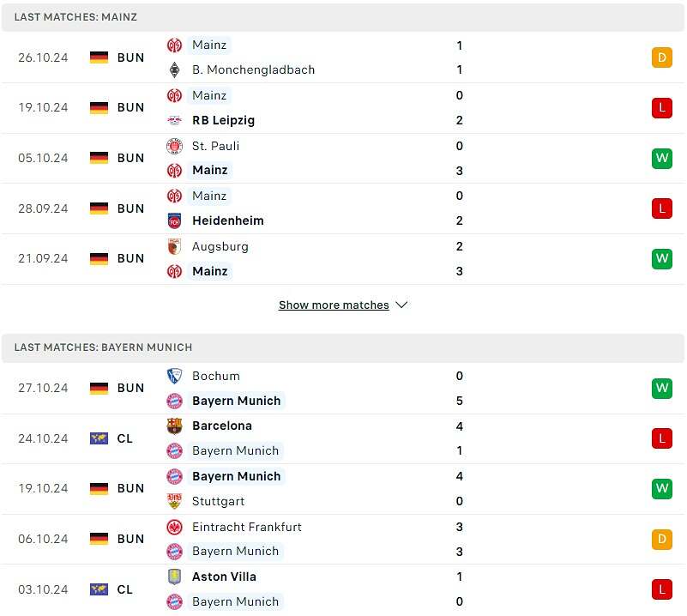Click the RB Leipzig club logo
The height and width of the screenshot is (616, 687).
(x=175, y=120)
